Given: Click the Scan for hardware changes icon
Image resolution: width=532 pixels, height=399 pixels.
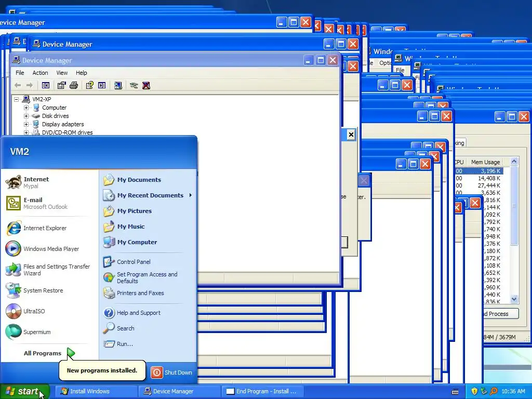Looking at the screenshot, I should pyautogui.click(x=118, y=86).
